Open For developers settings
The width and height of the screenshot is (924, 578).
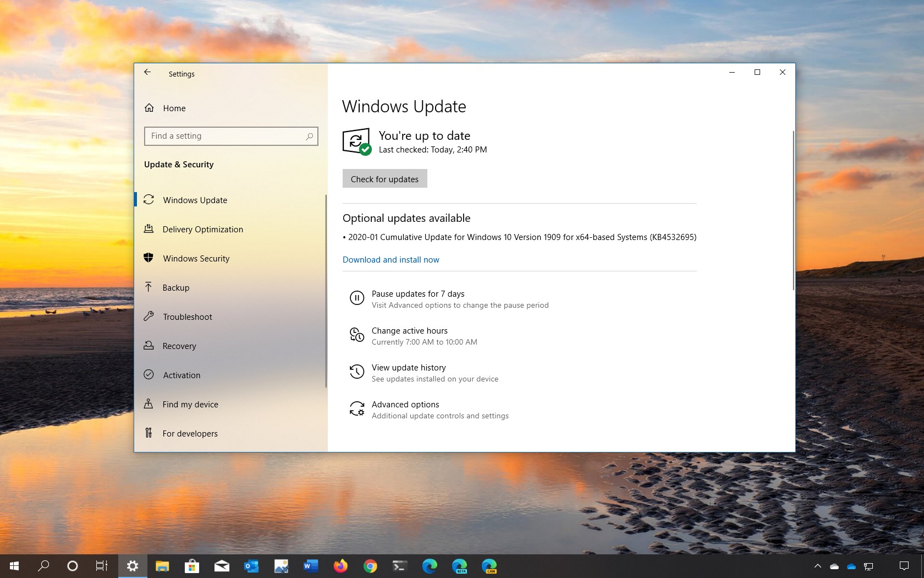(230, 433)
